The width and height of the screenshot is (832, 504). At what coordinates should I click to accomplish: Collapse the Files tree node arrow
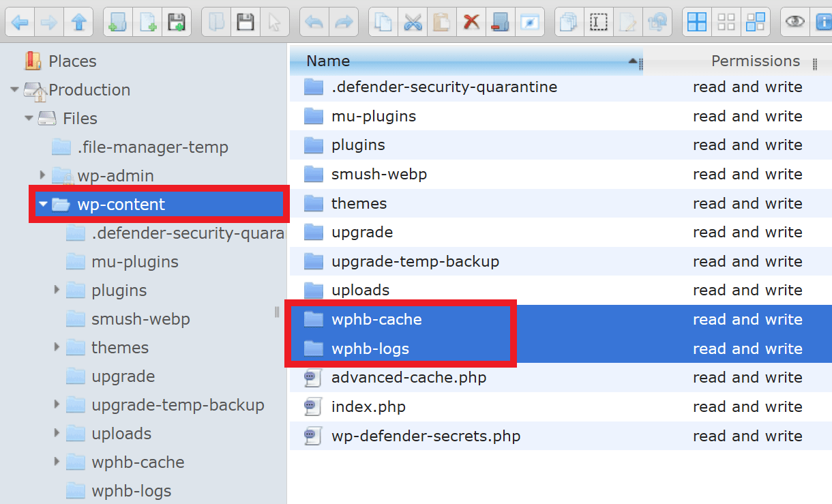29,118
